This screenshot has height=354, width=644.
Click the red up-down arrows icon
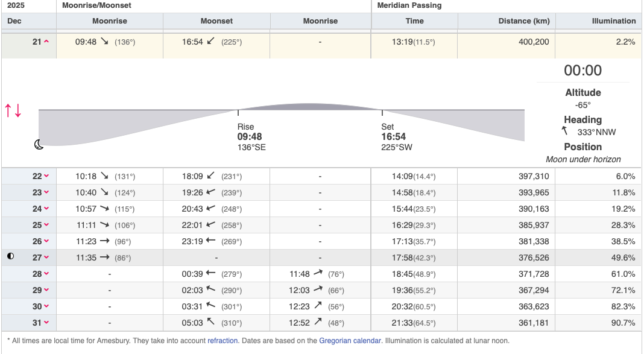13,110
